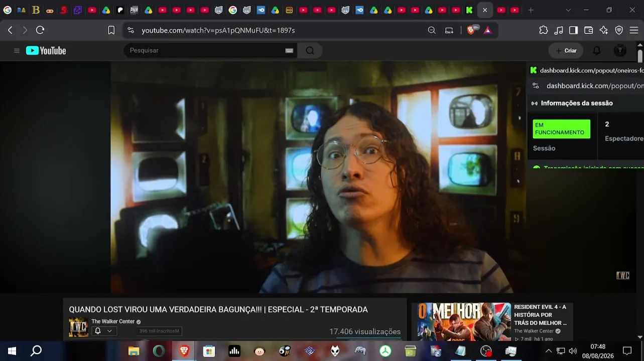Viewport: 644px width, 361px height.
Task: Open the taskbar clock showing 07:48
Action: (x=598, y=351)
